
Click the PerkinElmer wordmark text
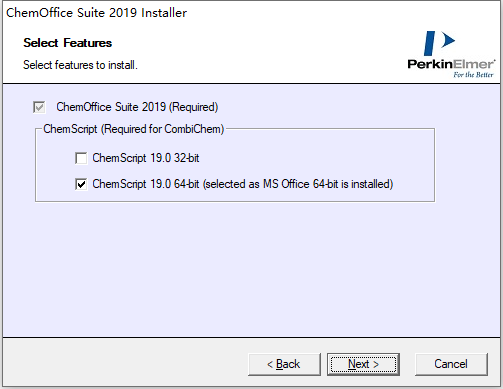click(x=451, y=64)
